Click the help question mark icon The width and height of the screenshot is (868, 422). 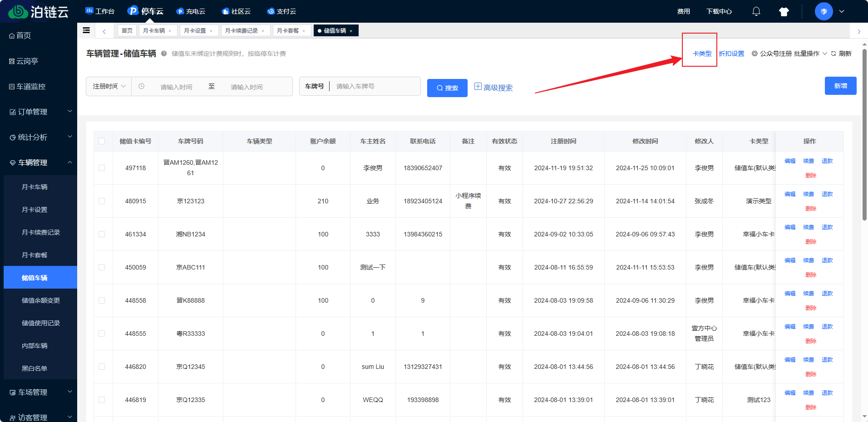click(x=164, y=54)
